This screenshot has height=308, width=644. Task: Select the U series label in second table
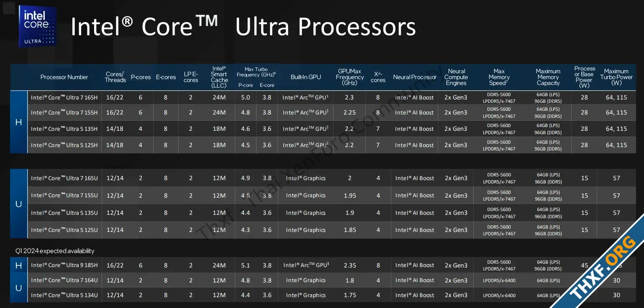tap(18, 204)
